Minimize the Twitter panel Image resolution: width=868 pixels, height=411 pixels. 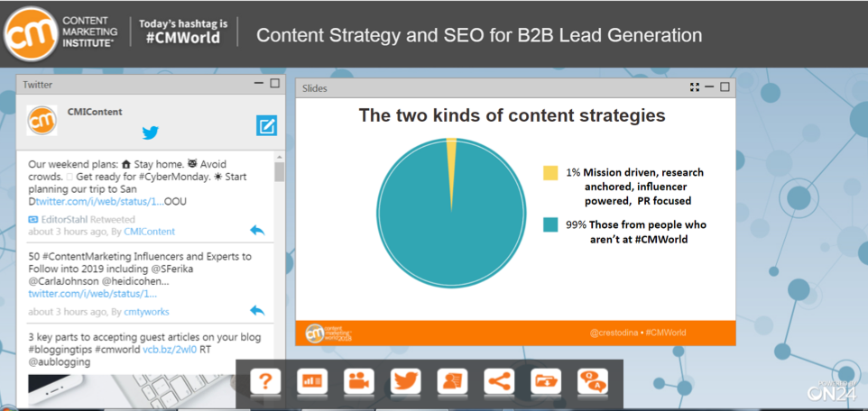259,84
